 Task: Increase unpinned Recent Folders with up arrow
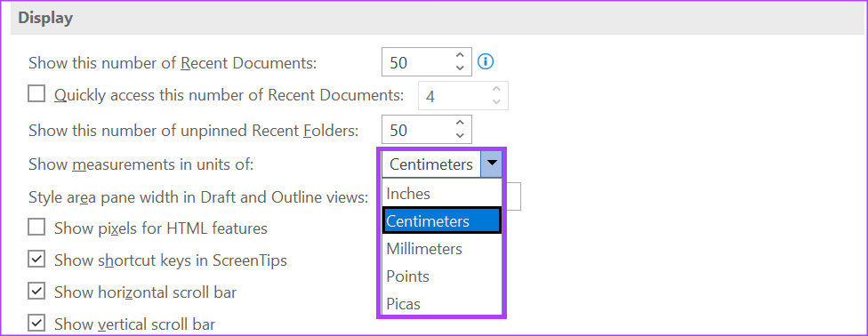pos(460,123)
